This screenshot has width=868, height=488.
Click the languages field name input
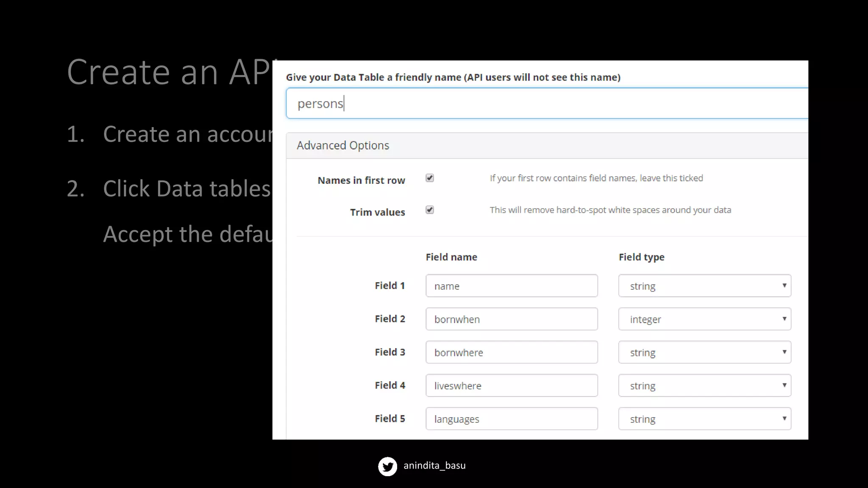(x=512, y=419)
